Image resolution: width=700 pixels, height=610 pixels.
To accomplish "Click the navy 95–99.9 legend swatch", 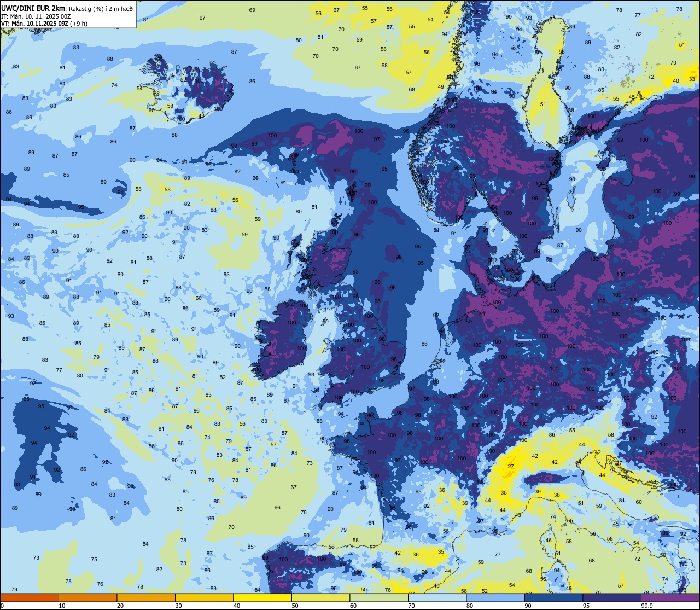I will click(612, 597).
